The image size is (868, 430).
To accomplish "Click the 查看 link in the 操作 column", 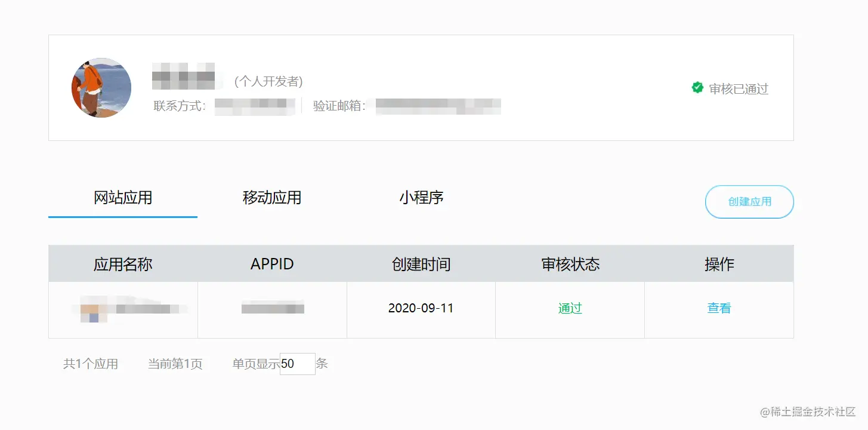I will [x=718, y=308].
